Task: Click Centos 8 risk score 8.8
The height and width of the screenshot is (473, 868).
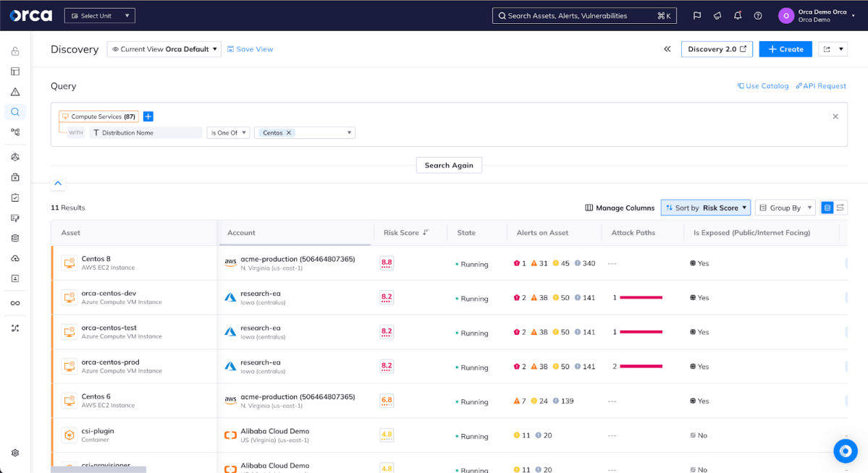Action: point(387,263)
